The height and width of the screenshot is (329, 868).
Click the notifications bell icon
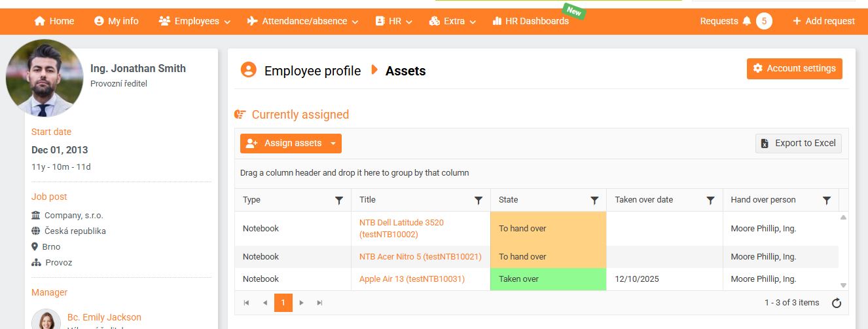coord(747,21)
